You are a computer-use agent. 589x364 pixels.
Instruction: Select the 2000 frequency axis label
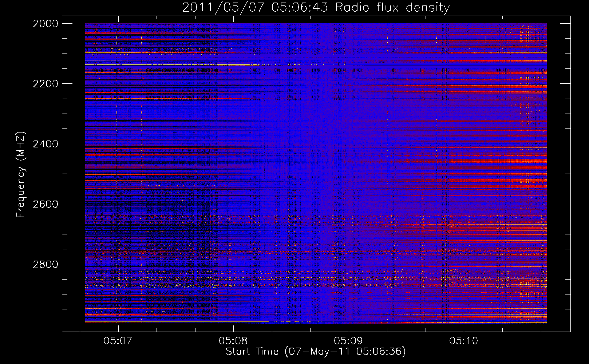point(46,24)
